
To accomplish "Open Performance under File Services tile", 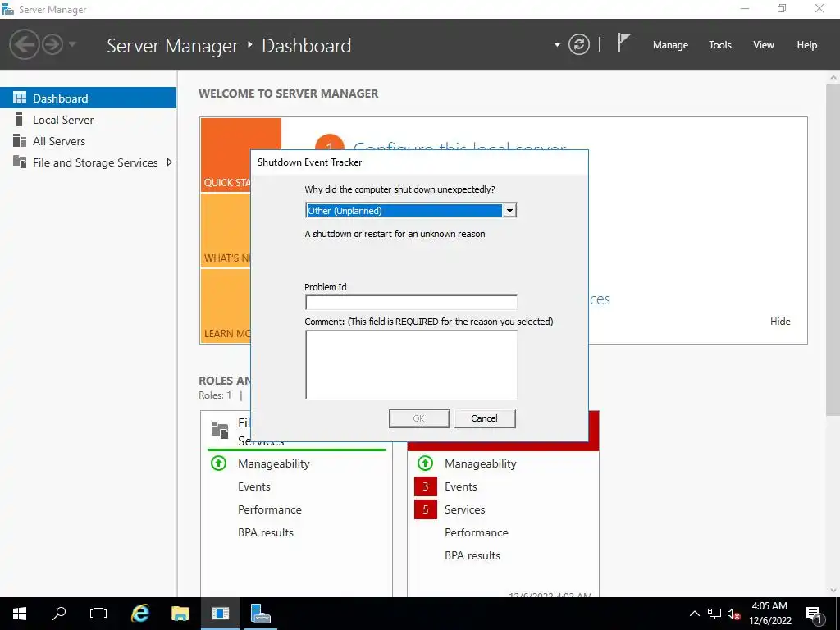I will [269, 509].
